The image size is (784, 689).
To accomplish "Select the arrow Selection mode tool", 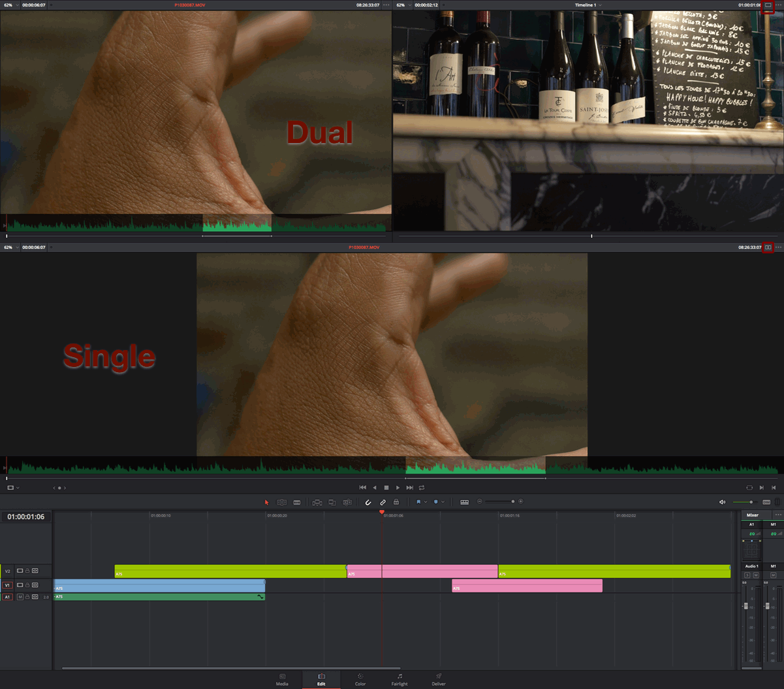I will 266,502.
